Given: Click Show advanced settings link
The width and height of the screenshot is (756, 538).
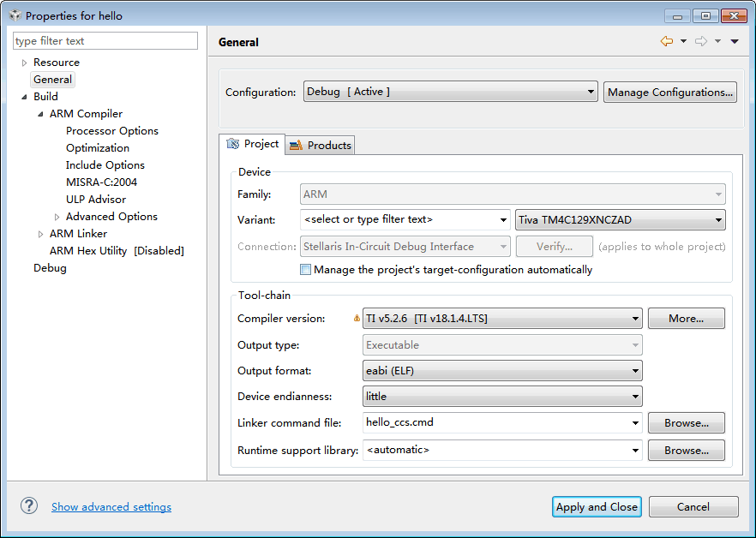Looking at the screenshot, I should 111,506.
